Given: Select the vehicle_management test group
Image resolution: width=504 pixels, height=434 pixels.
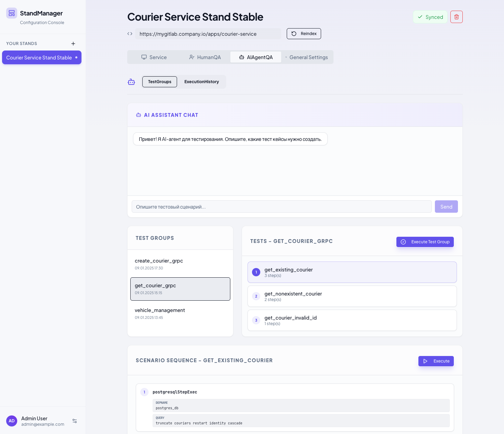Looking at the screenshot, I should tap(180, 313).
